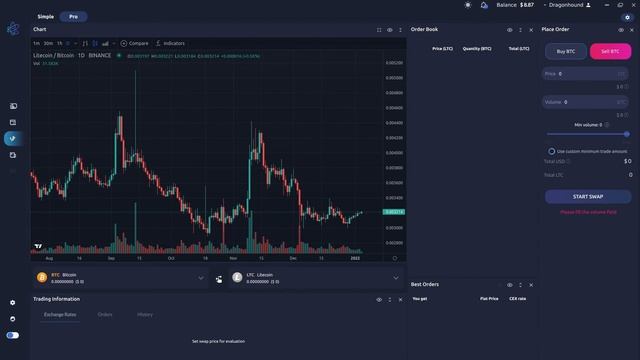Click the support icon above the sidebar toggle
This screenshot has width=640, height=360.
[13, 319]
